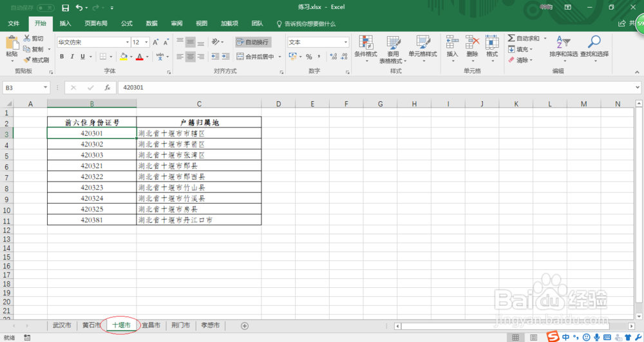
Task: Toggle center horizontal alignment
Action: [x=190, y=57]
